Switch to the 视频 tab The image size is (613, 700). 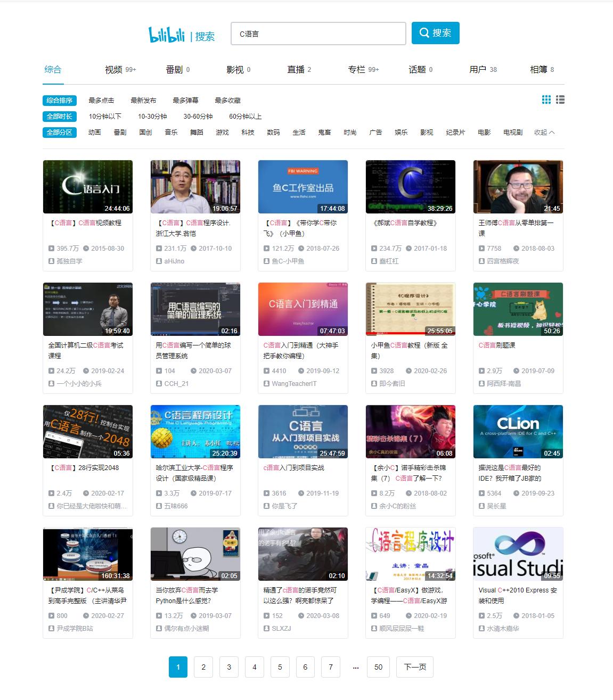click(x=112, y=69)
